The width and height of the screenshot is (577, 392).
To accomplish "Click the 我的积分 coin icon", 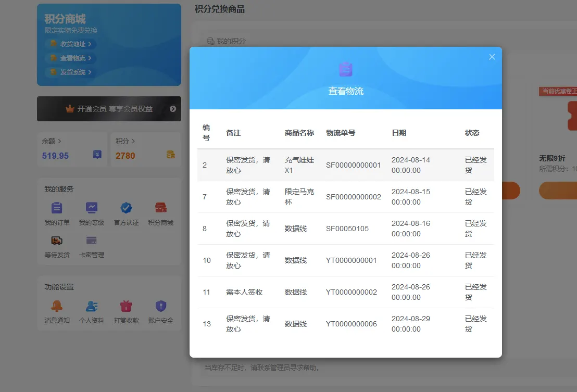I will 211,41.
